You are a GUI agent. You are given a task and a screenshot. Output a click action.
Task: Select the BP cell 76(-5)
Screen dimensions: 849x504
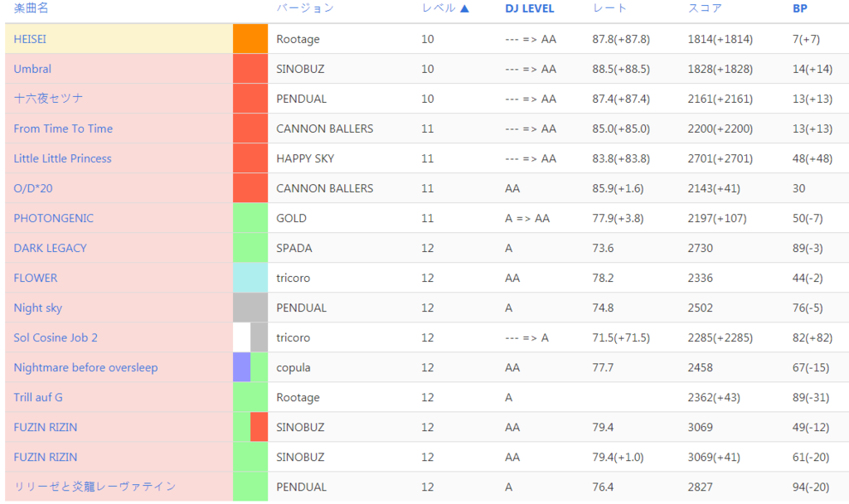pyautogui.click(x=808, y=308)
